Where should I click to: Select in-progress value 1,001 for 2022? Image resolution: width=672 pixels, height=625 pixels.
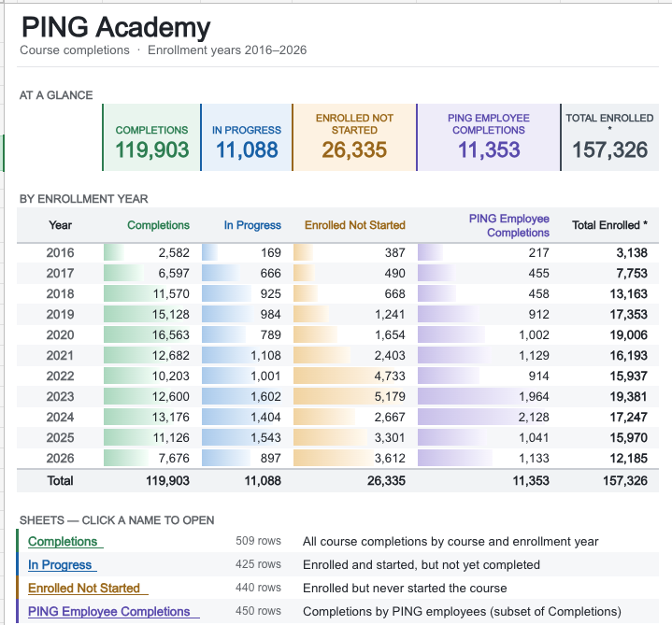pos(265,376)
